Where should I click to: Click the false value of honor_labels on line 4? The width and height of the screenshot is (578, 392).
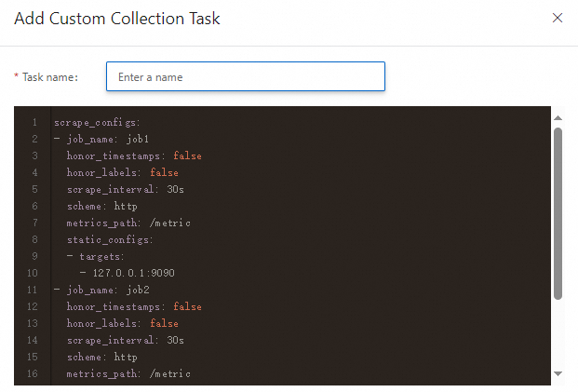164,172
